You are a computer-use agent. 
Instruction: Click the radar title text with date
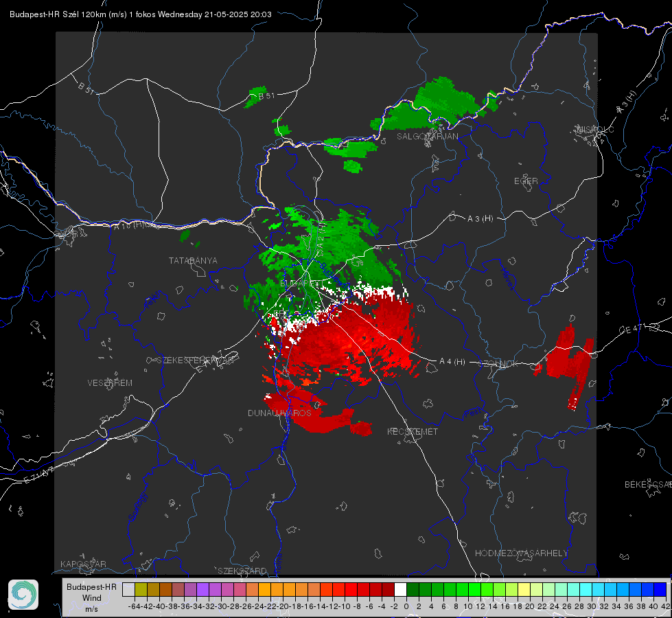pos(141,14)
